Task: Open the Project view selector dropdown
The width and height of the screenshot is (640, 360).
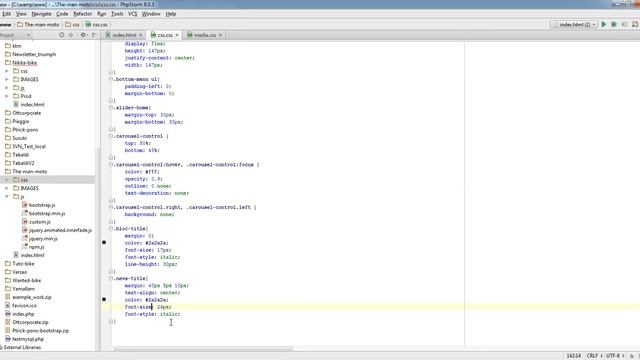Action: click(29, 35)
